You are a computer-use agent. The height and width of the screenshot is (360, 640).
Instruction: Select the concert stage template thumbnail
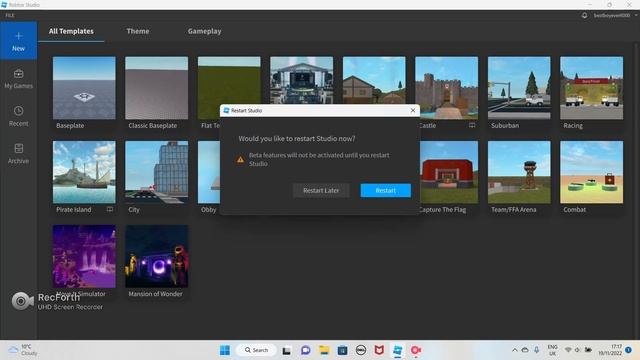[302, 80]
